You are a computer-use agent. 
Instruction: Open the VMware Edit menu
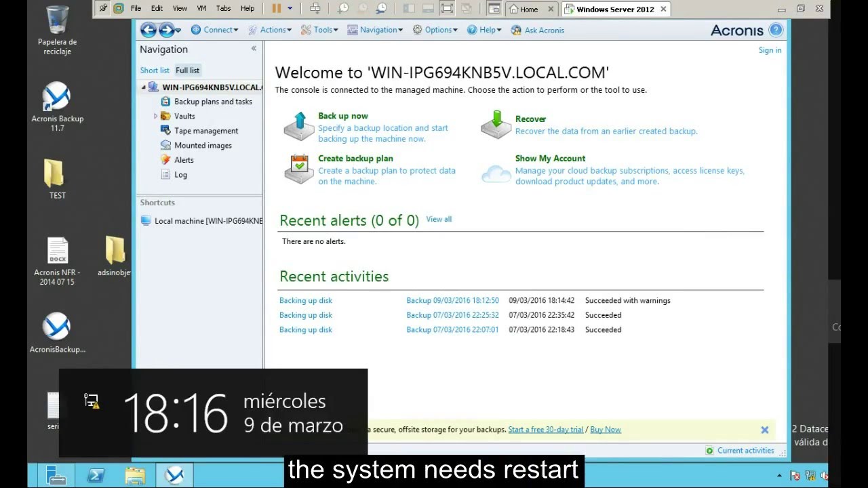tap(157, 9)
